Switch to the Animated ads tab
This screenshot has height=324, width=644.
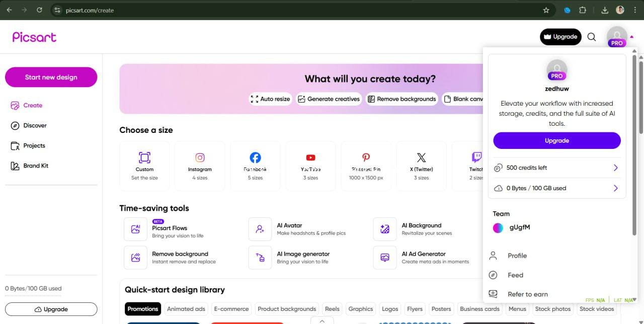[186, 309]
